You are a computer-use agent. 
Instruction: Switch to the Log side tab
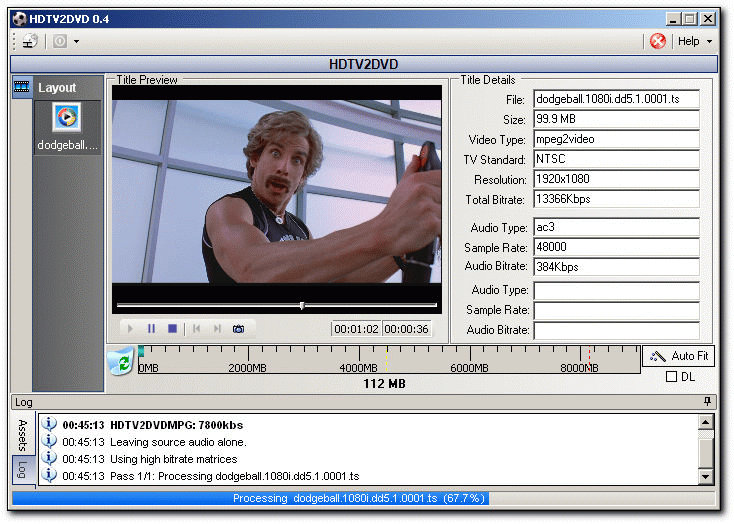click(x=22, y=470)
